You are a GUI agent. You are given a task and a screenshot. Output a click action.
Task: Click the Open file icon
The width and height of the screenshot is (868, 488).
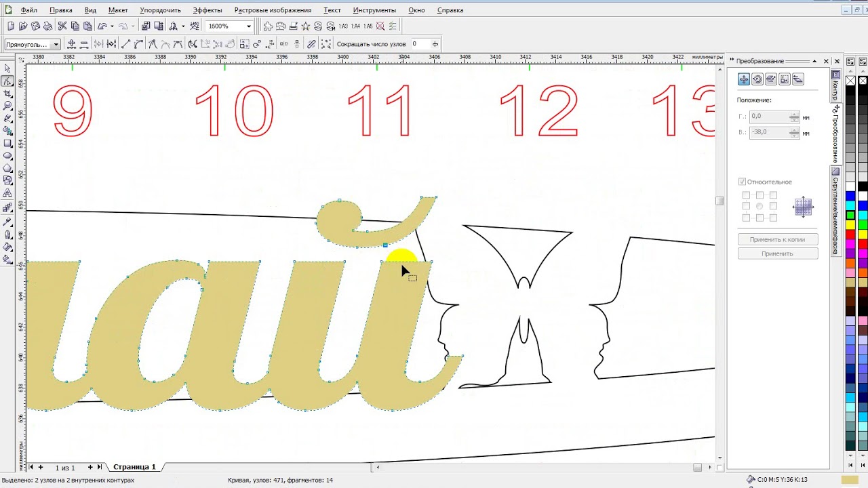coord(22,26)
